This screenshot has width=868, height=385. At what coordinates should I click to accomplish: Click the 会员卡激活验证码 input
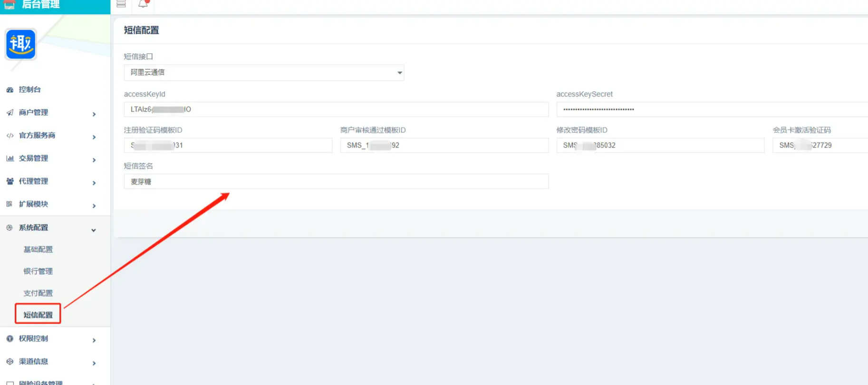[820, 145]
